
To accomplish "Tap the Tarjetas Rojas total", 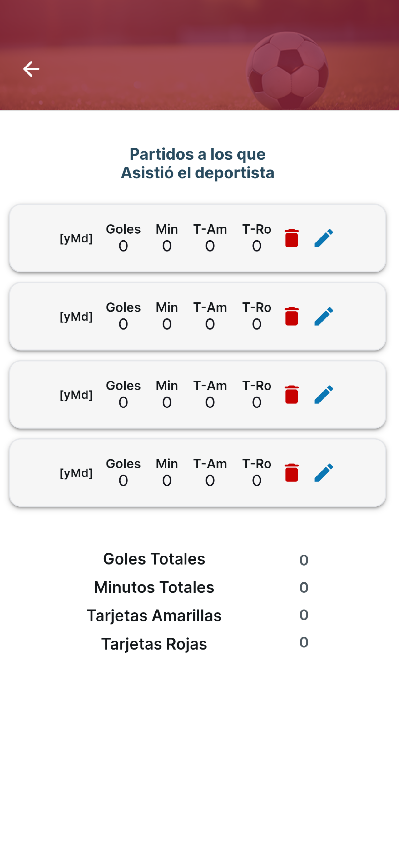I will pyautogui.click(x=304, y=642).
